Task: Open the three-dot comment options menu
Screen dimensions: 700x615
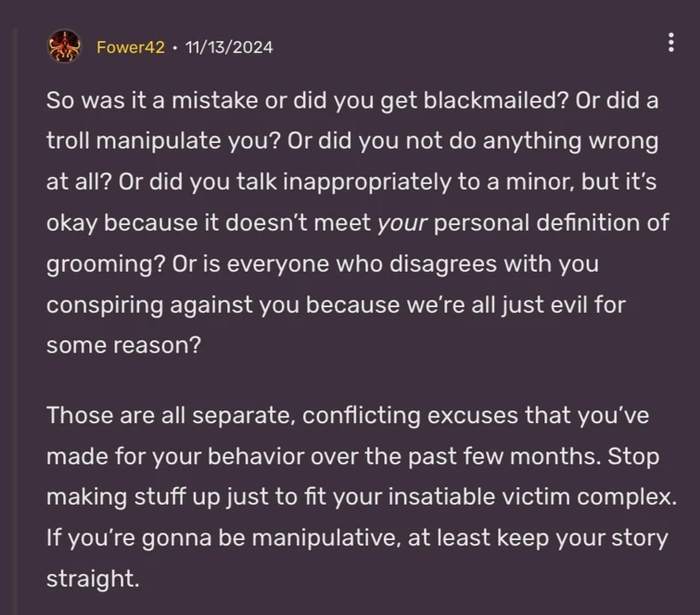Action: click(670, 44)
